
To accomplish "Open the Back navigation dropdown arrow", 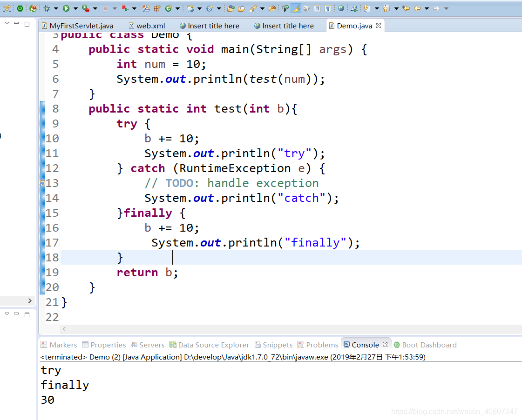I will tap(426, 8).
